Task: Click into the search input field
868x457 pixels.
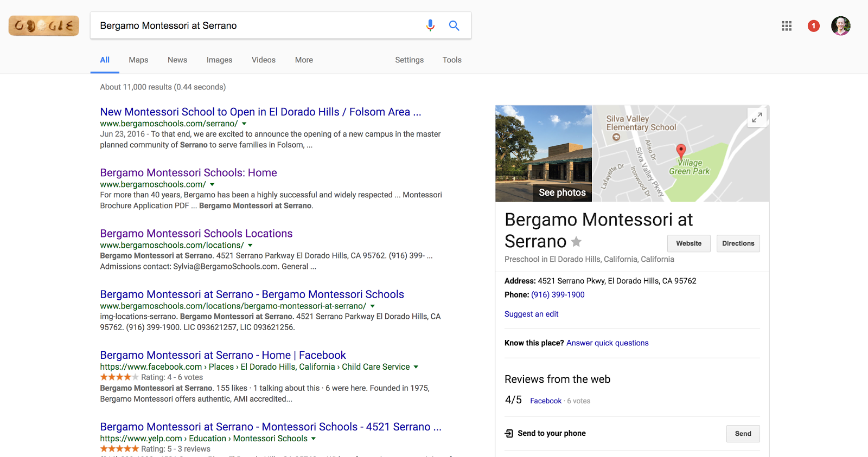Action: click(x=255, y=25)
